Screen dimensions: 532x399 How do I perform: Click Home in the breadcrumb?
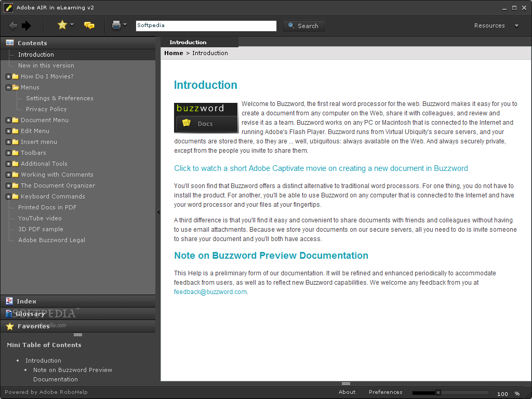pyautogui.click(x=174, y=53)
